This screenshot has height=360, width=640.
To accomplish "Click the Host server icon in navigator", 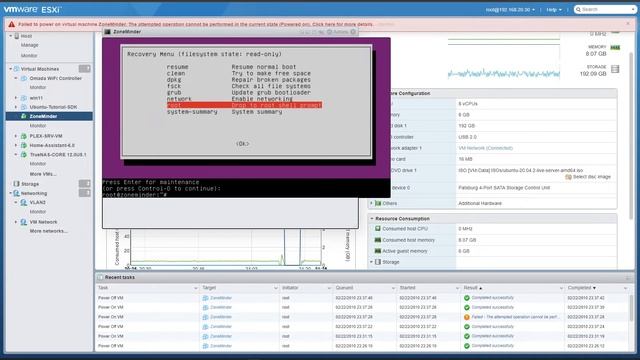I will [17, 36].
